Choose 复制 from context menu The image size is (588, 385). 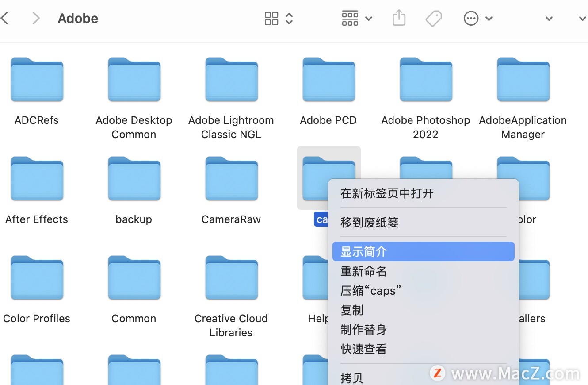(x=423, y=310)
